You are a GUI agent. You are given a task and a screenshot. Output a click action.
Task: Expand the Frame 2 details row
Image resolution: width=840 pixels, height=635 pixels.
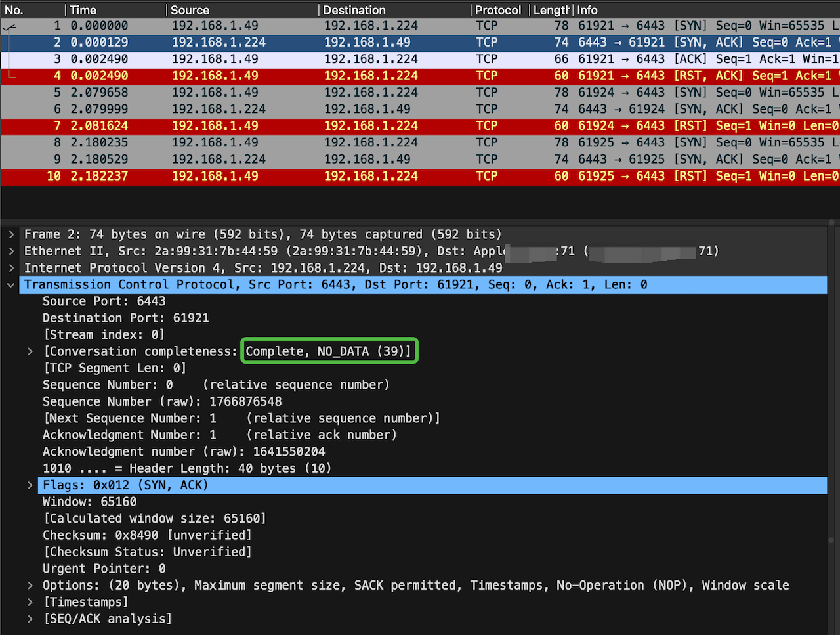pos(11,234)
